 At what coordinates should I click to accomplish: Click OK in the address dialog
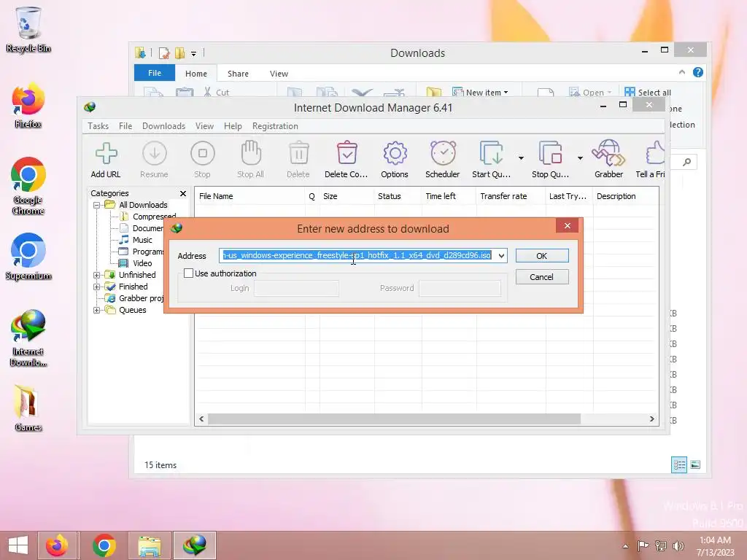(542, 256)
